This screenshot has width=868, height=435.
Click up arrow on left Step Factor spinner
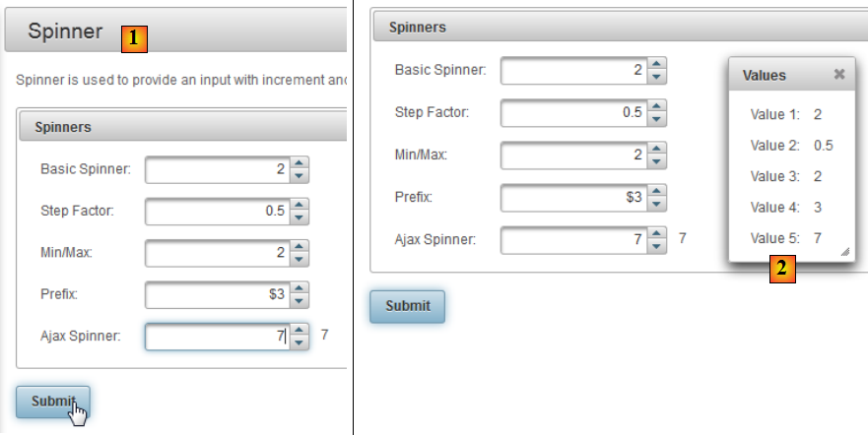[x=300, y=206]
